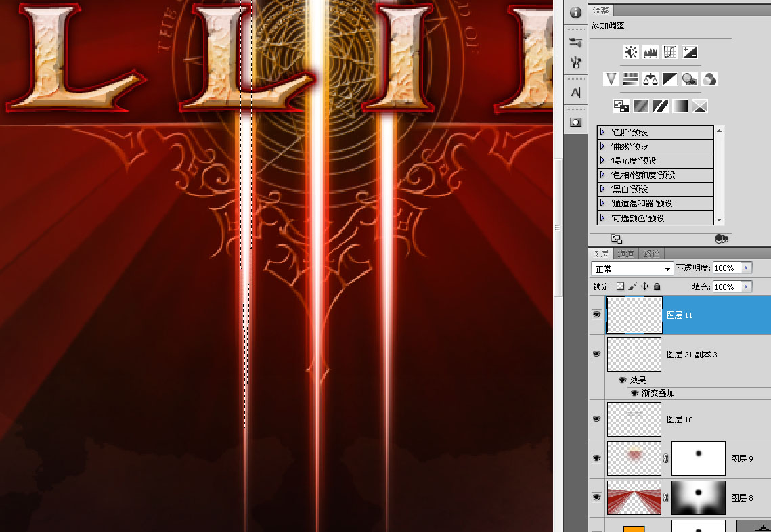Add a Black & White adjustment
Screen dimensions: 771x532
tap(669, 79)
